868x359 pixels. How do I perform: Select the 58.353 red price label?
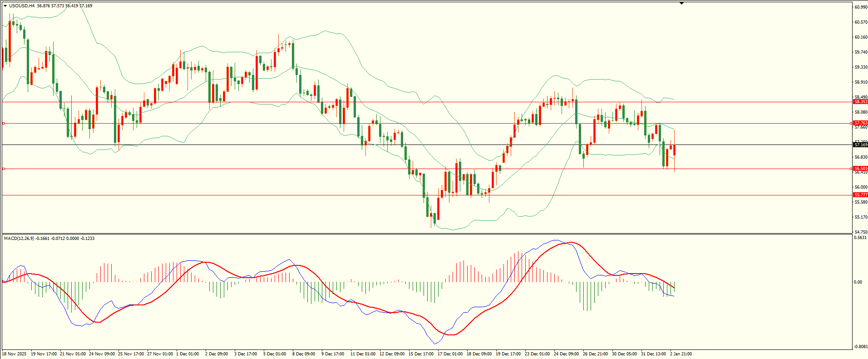pos(860,102)
